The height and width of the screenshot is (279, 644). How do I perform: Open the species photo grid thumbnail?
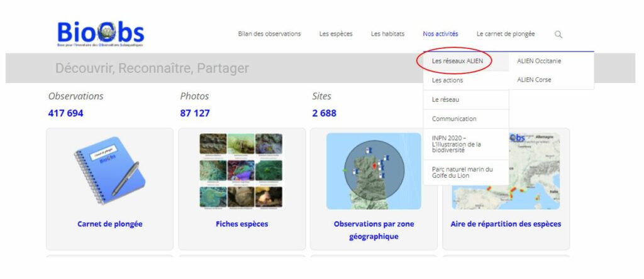[241, 171]
